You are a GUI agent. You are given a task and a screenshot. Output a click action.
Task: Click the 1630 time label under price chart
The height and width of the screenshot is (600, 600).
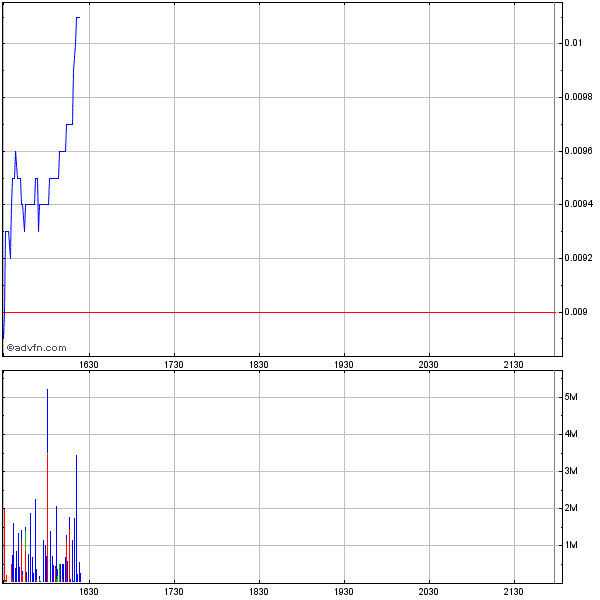coord(89,365)
